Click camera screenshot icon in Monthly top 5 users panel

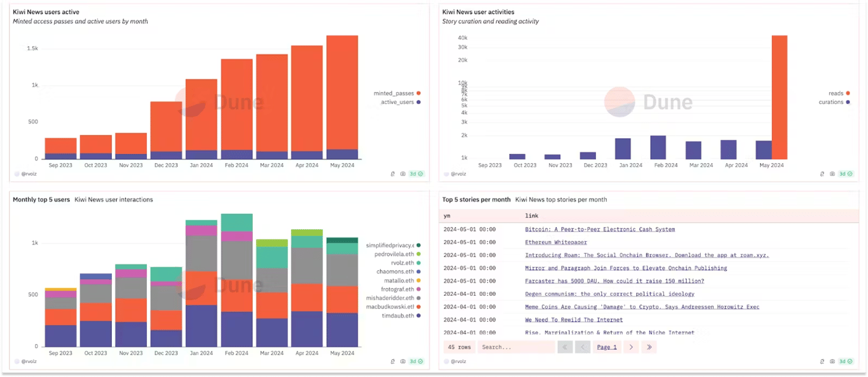[x=403, y=361]
